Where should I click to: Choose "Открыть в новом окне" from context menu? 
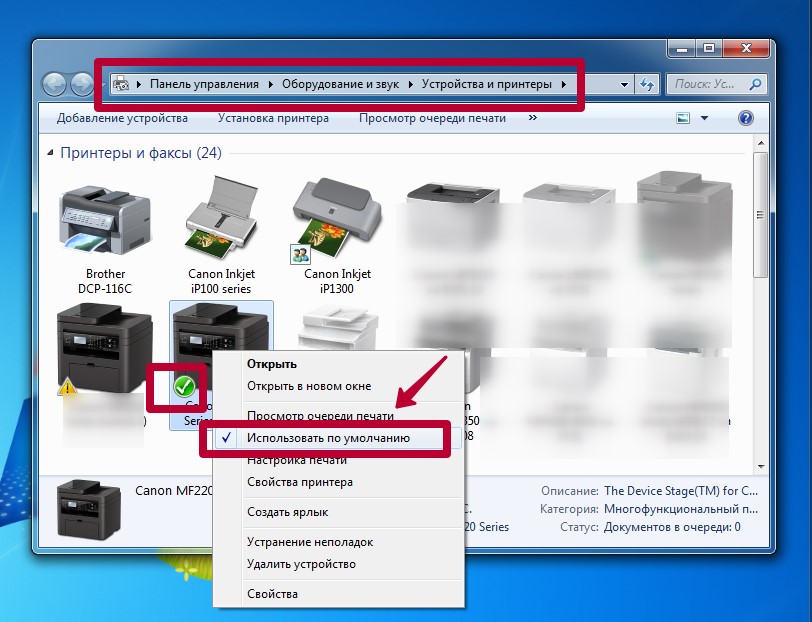[x=308, y=386]
